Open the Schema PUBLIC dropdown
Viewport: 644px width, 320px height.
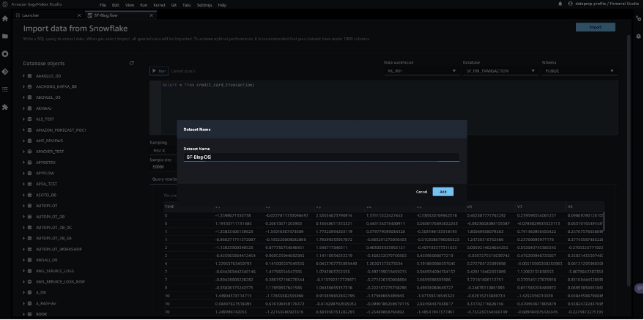click(x=580, y=71)
